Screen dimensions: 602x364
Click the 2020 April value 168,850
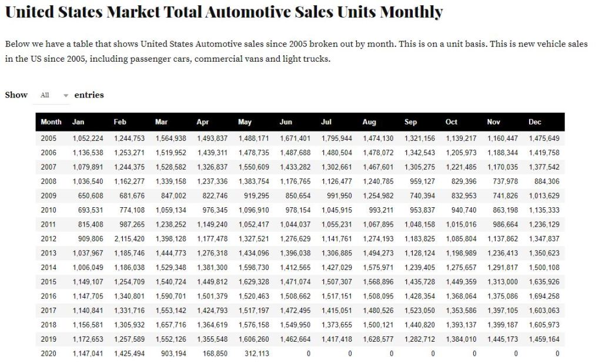(215, 353)
